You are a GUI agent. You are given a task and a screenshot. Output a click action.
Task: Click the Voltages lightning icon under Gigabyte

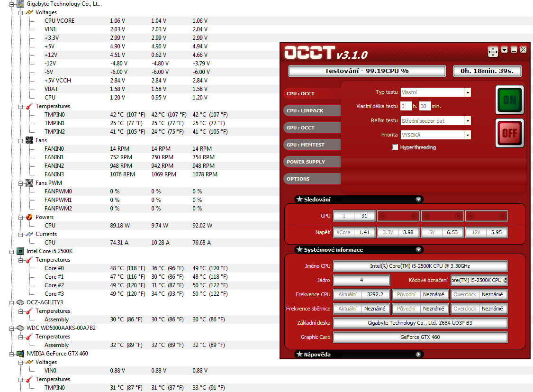pyautogui.click(x=29, y=12)
